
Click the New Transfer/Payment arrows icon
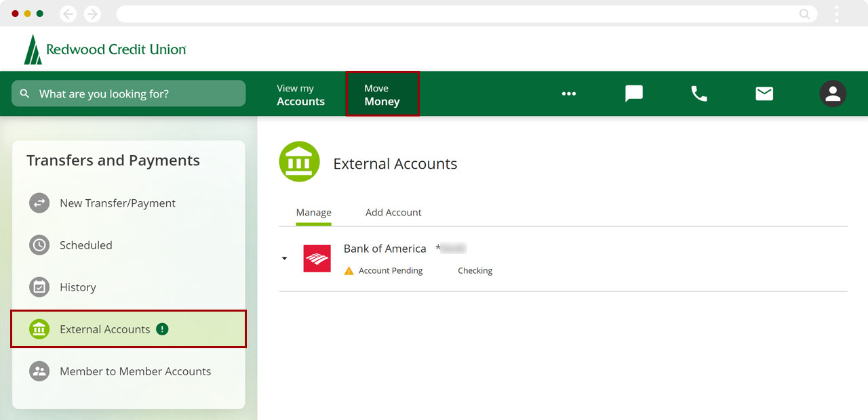pyautogui.click(x=39, y=203)
